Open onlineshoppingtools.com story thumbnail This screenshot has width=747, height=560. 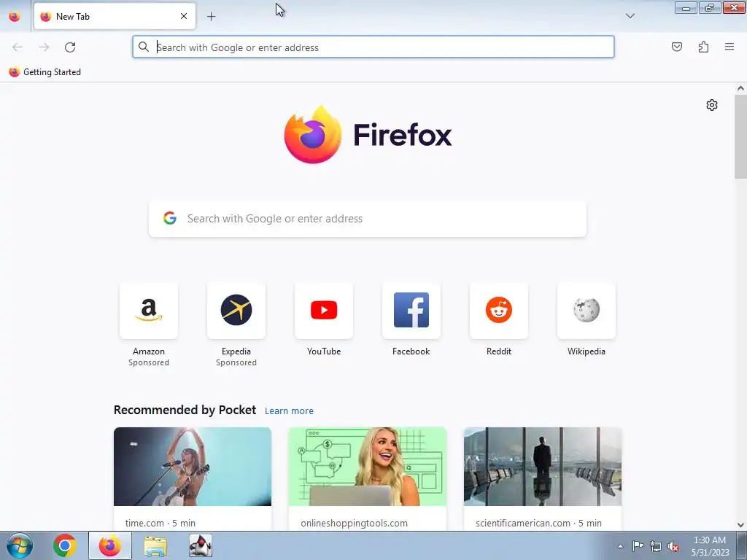pyautogui.click(x=368, y=466)
